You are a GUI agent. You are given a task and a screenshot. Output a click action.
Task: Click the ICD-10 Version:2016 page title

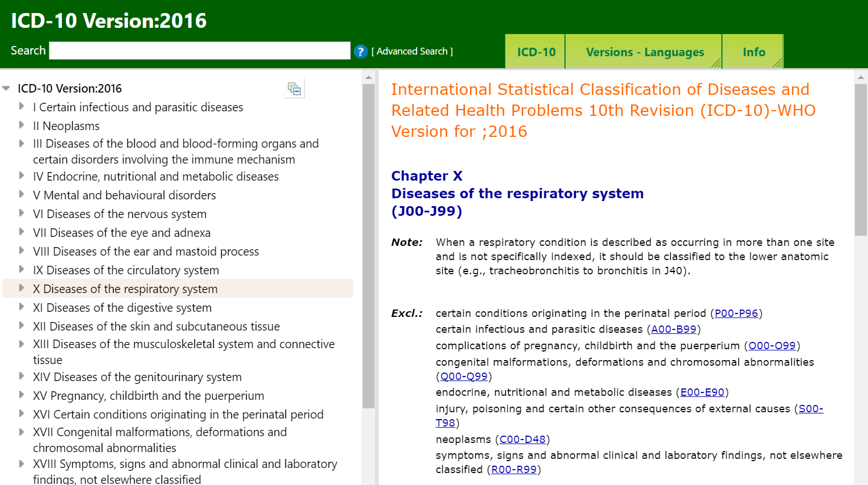pos(109,21)
